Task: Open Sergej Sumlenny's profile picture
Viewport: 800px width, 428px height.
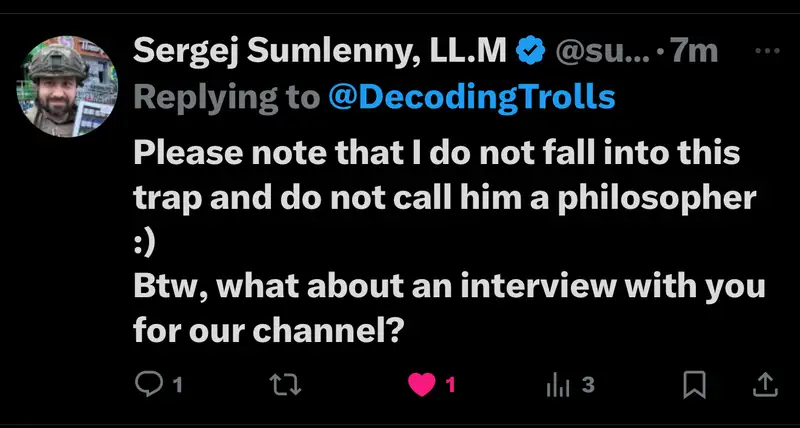Action: (x=67, y=86)
